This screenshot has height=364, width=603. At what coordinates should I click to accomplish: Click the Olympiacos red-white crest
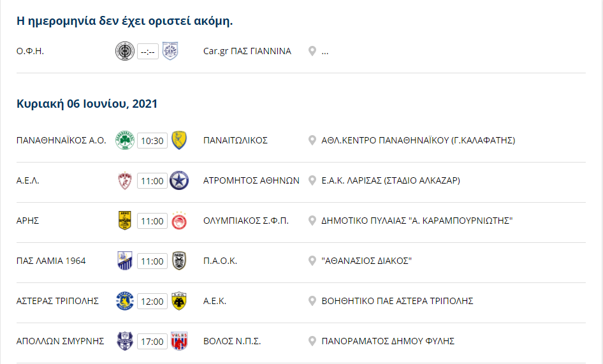(x=179, y=221)
